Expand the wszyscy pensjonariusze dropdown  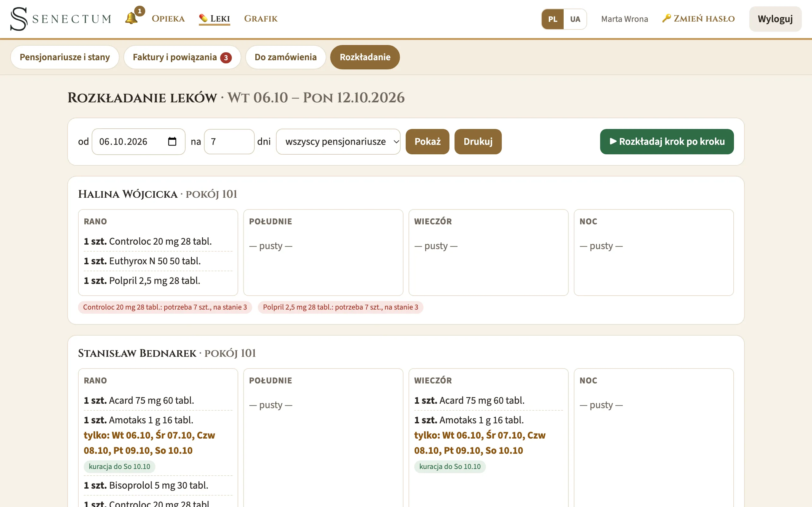click(x=338, y=142)
